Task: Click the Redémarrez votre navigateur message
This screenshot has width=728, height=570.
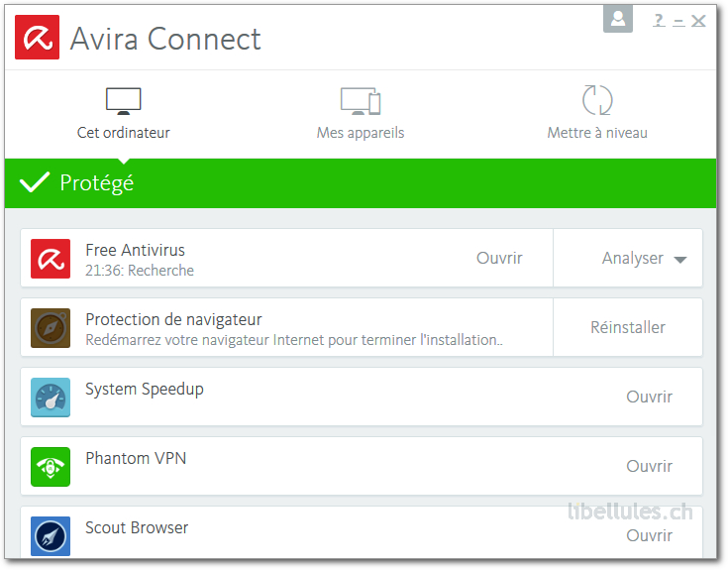Action: 294,340
